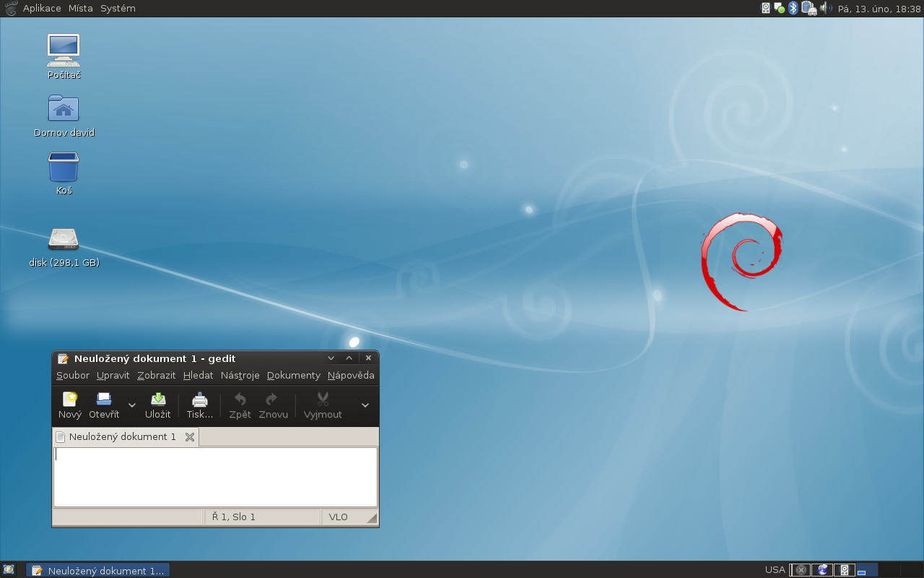The image size is (924, 578).
Task: Open the Hledat menu in gedit
Action: (x=199, y=375)
